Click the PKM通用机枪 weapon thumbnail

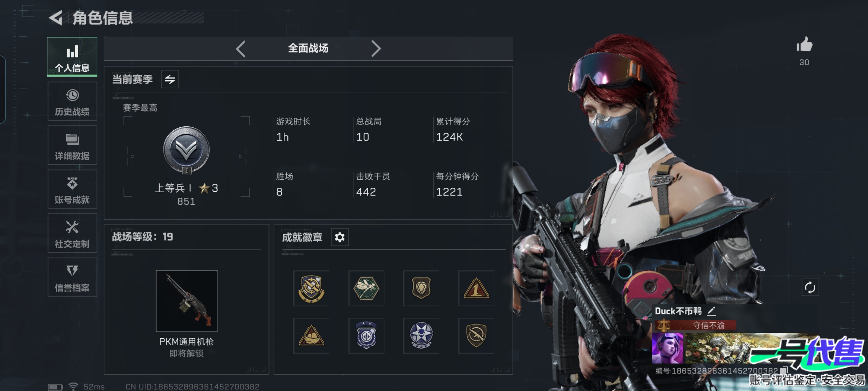pos(187,301)
